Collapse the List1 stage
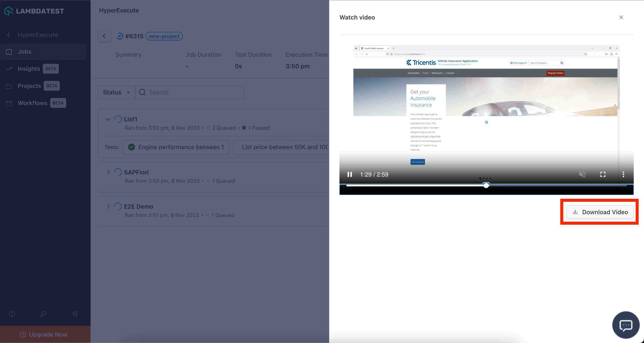644x343 pixels. [x=108, y=119]
